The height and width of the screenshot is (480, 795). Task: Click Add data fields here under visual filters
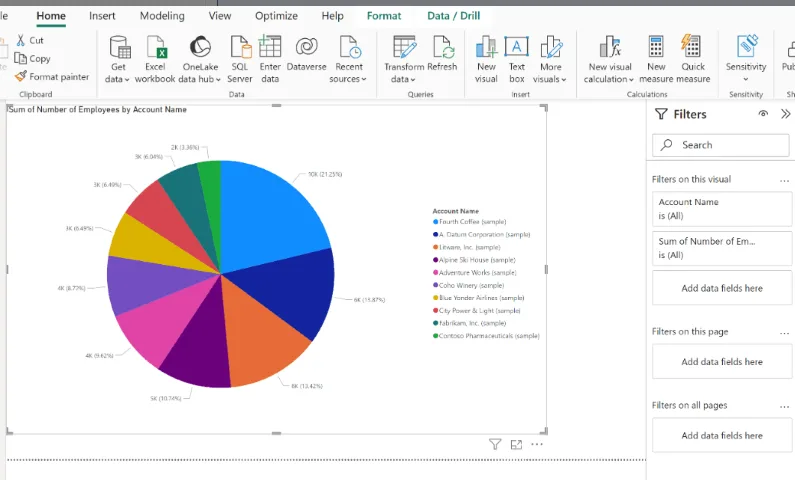(x=721, y=288)
